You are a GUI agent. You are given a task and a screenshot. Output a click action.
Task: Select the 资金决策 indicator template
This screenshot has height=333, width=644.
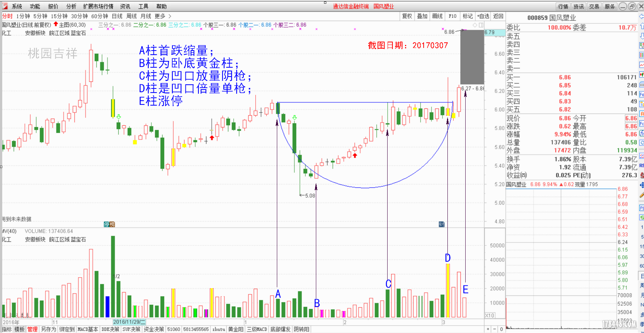[154, 329]
